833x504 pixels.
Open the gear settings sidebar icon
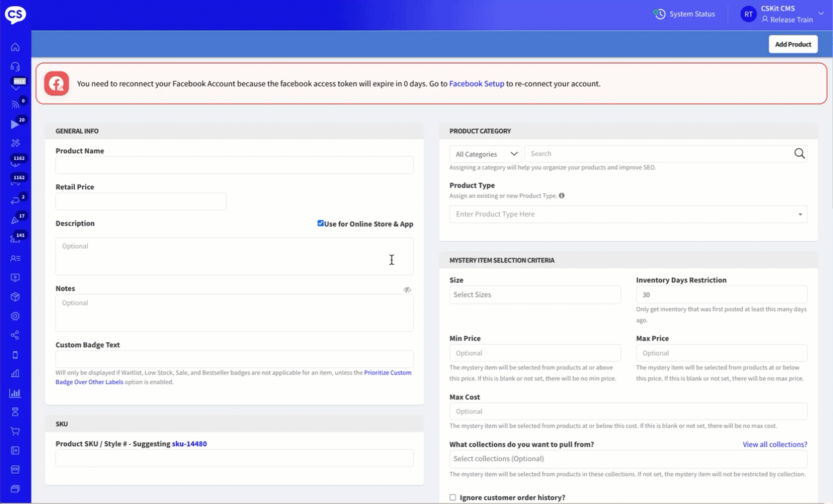pos(15,316)
